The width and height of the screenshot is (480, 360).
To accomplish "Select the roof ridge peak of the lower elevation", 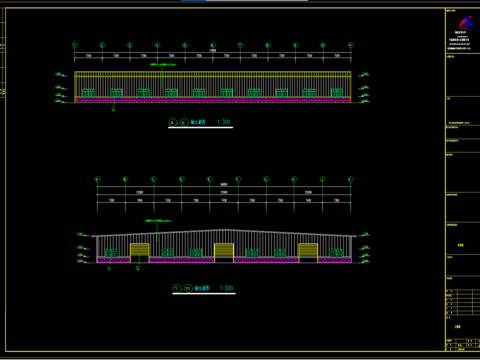I will point(224,230).
